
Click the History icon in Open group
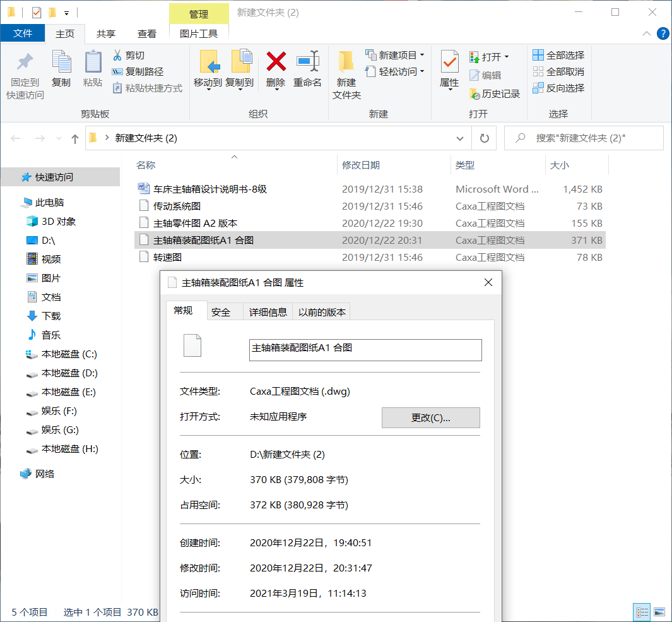click(475, 94)
